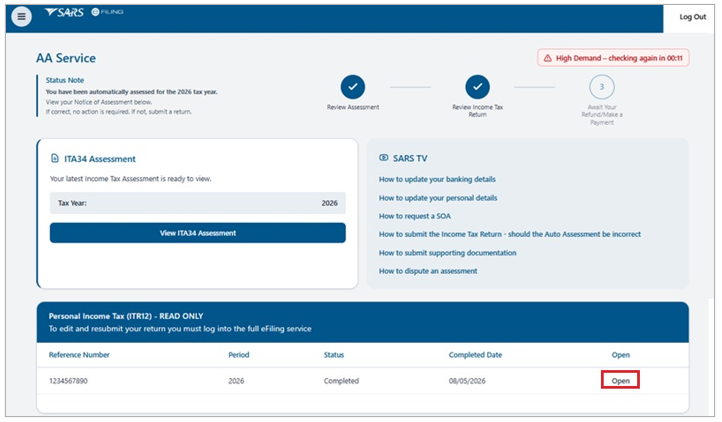Select the Review Assessment step checkmark
722x422 pixels.
(x=353, y=87)
